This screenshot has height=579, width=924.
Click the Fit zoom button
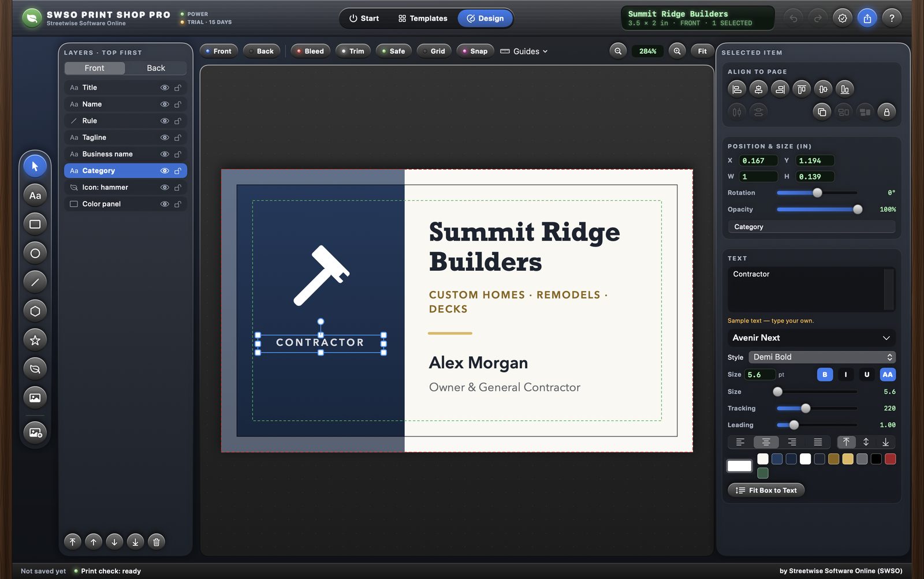[x=702, y=51]
